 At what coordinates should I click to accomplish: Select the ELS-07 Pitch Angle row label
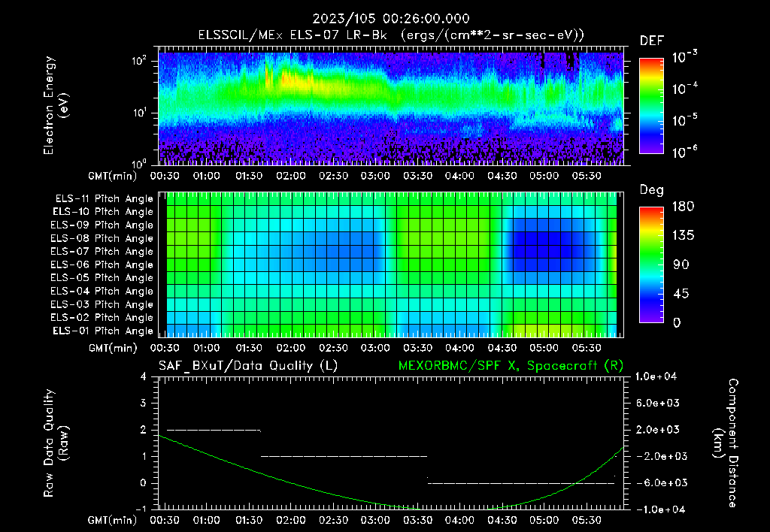(x=102, y=251)
